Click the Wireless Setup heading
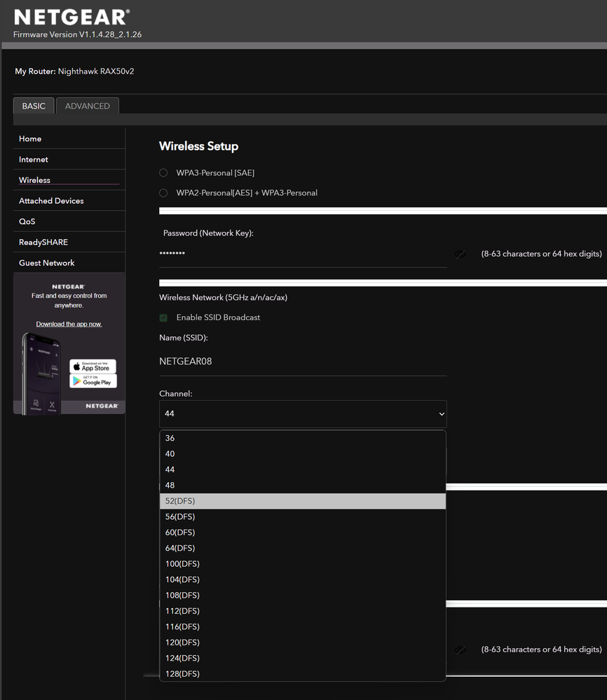Viewport: 607px width, 700px height. [199, 146]
